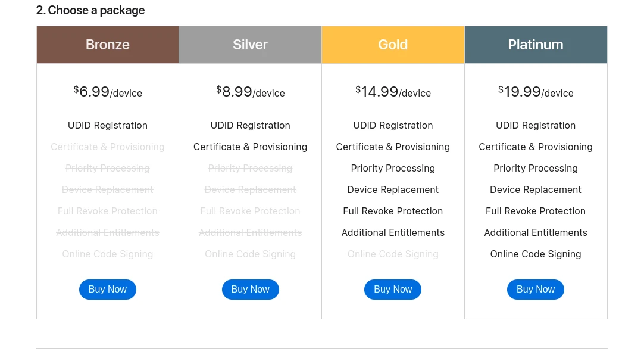Viewport: 644px width, 364px height.
Task: Click the $19.99/device Platinum price
Action: (536, 92)
